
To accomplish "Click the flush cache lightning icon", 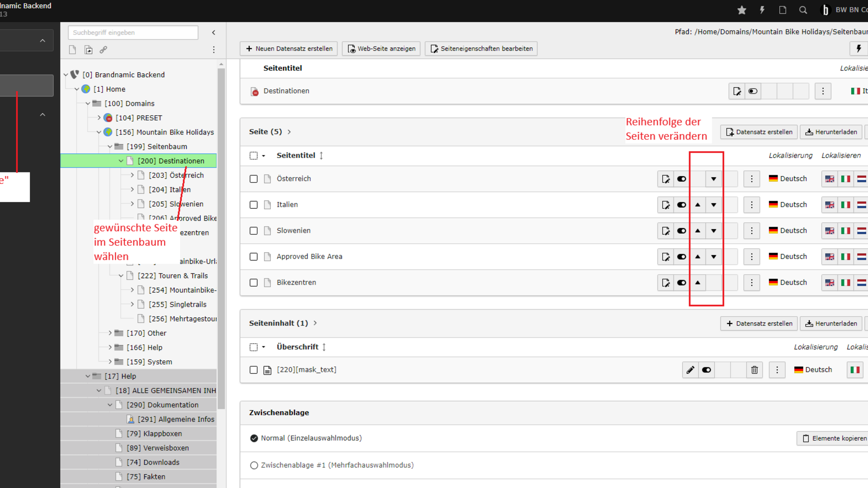I will point(762,10).
